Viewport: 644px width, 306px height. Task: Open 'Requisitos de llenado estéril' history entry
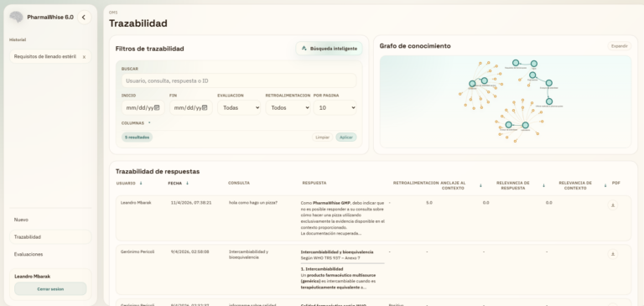(x=44, y=57)
